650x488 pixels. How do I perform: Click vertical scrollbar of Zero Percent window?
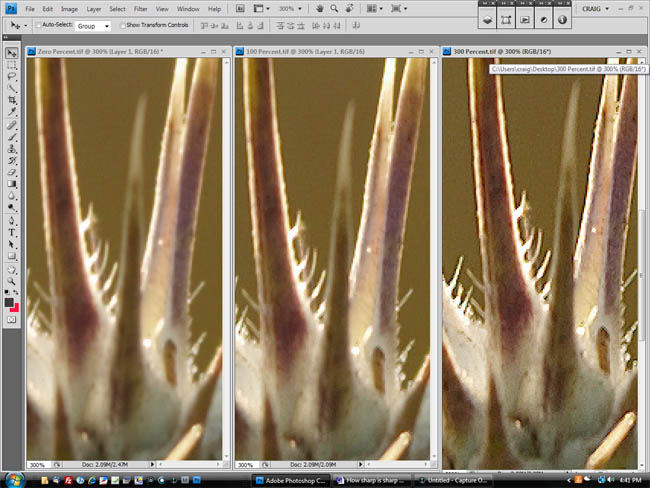pyautogui.click(x=226, y=257)
